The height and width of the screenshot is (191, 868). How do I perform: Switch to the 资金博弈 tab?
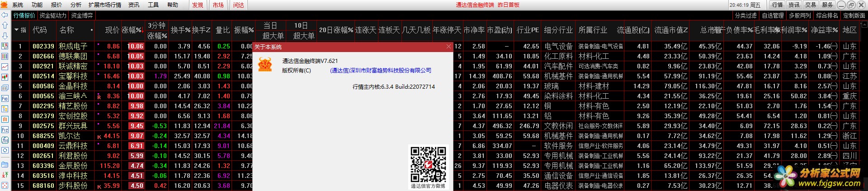pos(82,15)
